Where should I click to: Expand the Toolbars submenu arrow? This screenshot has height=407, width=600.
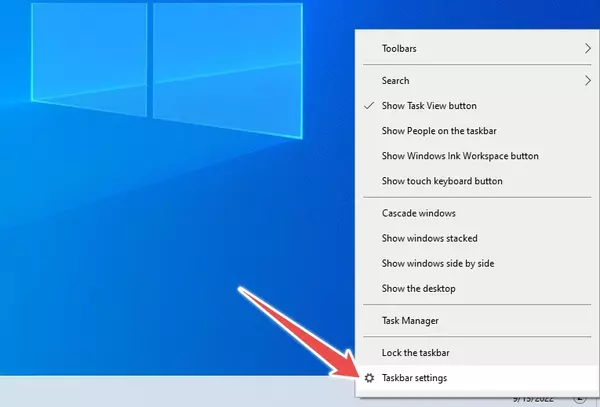pyautogui.click(x=588, y=49)
